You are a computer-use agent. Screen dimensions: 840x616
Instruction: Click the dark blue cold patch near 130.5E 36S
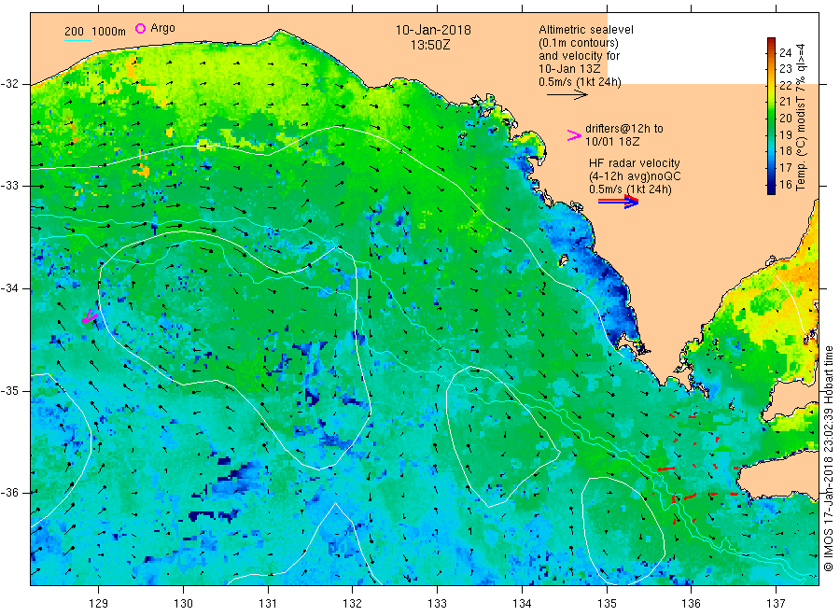tap(231, 479)
